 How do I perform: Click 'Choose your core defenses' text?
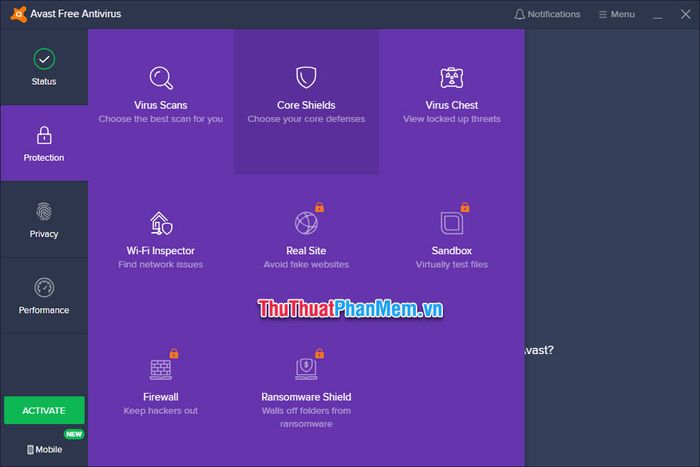[306, 119]
